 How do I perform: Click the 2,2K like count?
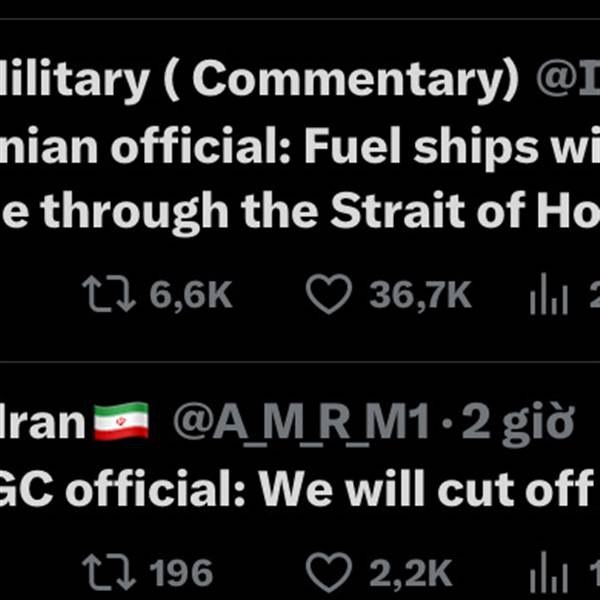coord(411,573)
